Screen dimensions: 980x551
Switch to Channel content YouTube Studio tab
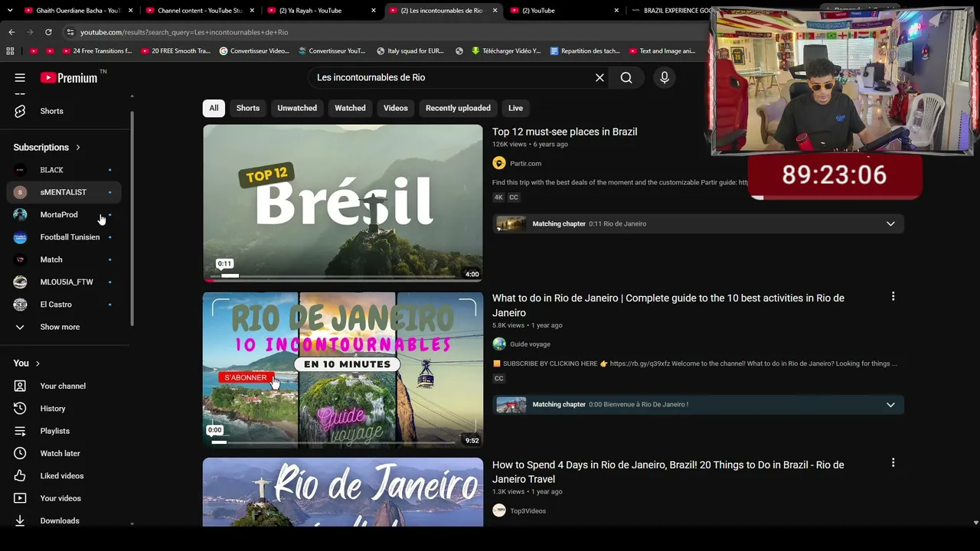pos(198,11)
